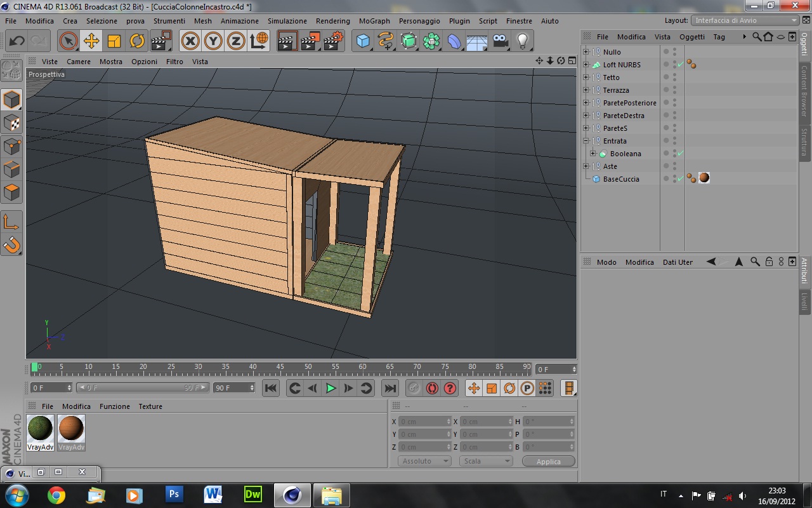Screen dimensions: 812x508
Task: Toggle the Booleana object enable checkmark
Action: tap(680, 154)
